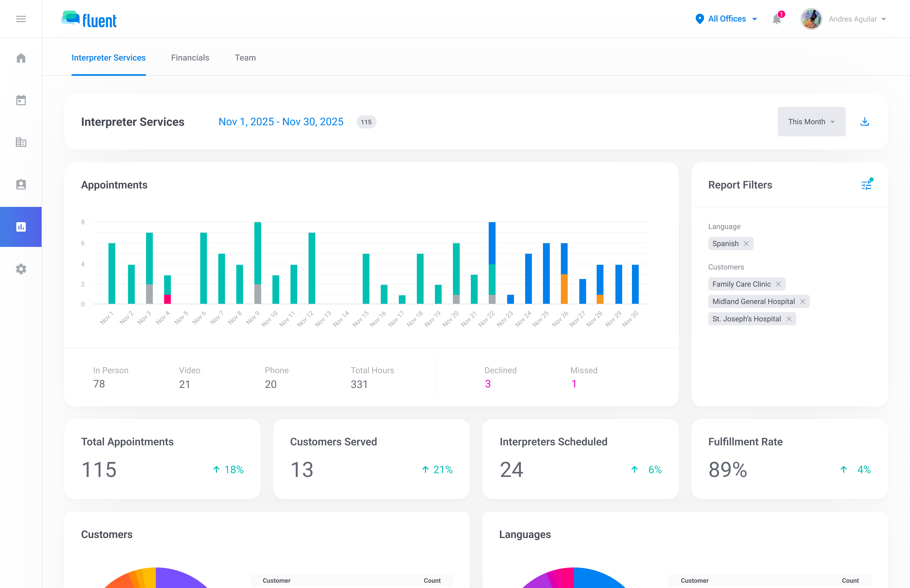Switch to the Financials tab

click(x=190, y=58)
